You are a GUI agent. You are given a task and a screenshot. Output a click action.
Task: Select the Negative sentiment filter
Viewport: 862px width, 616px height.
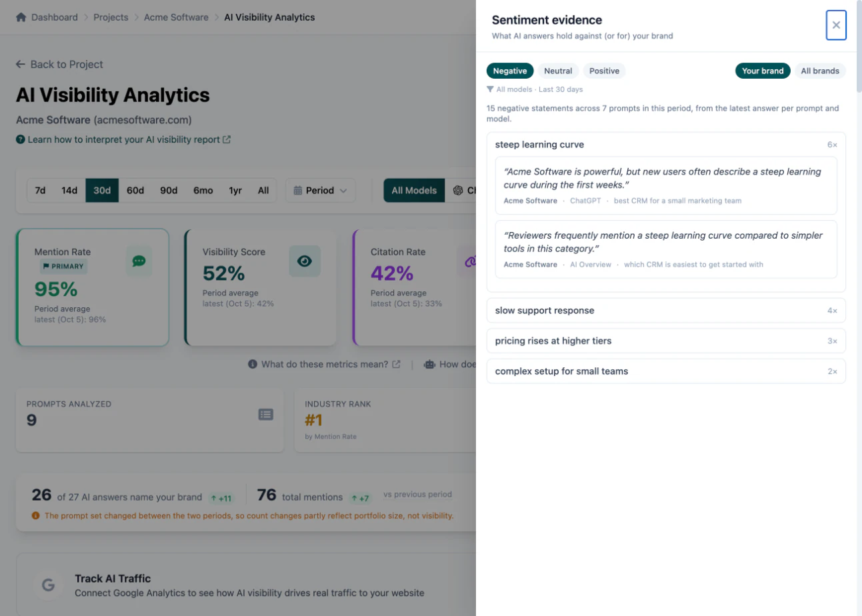coord(510,71)
